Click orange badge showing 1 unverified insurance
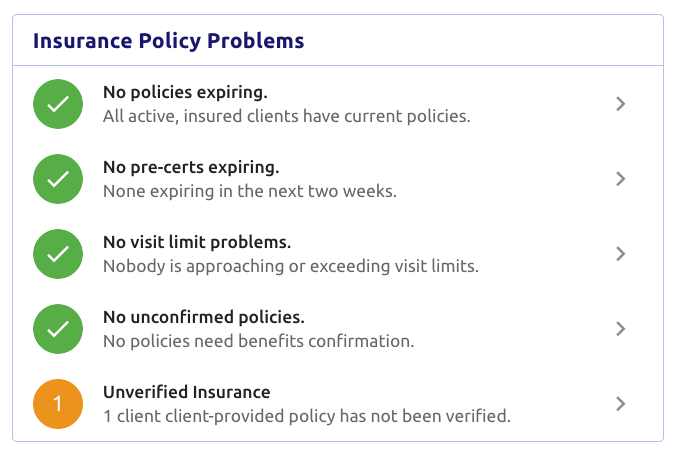This screenshot has width=675, height=457. [58, 404]
